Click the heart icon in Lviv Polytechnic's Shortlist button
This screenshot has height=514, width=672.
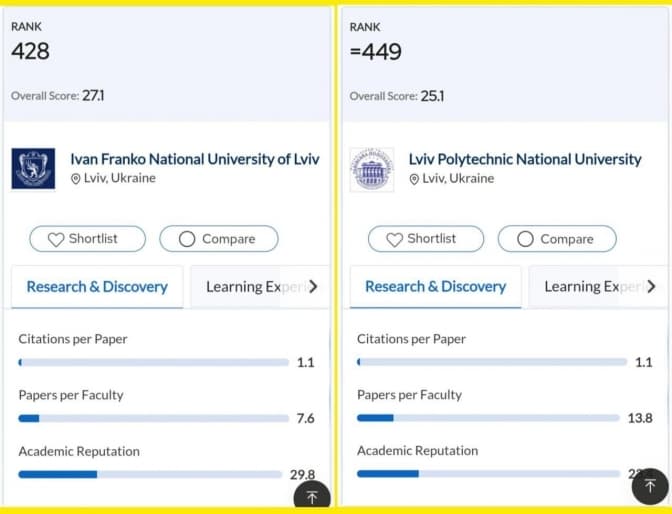tap(394, 239)
